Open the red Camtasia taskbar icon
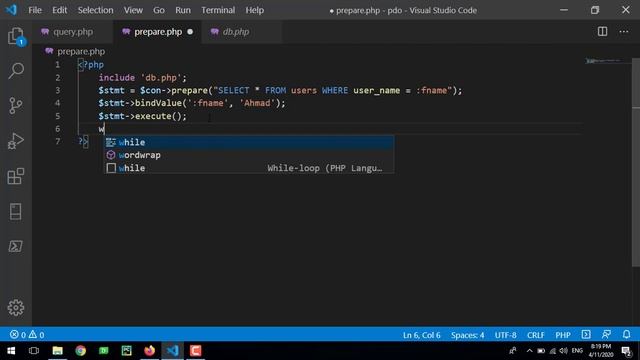This screenshot has width=640, height=360. (x=196, y=351)
